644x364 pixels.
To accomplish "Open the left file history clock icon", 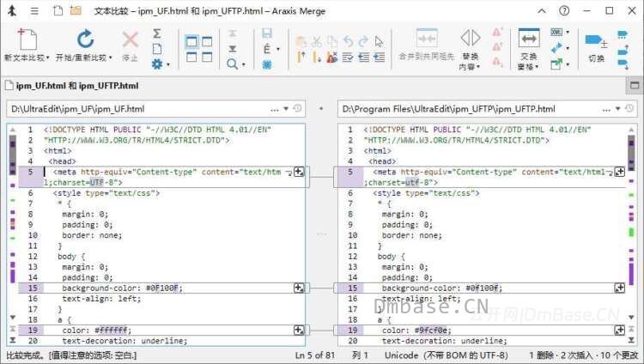I will [x=297, y=108].
